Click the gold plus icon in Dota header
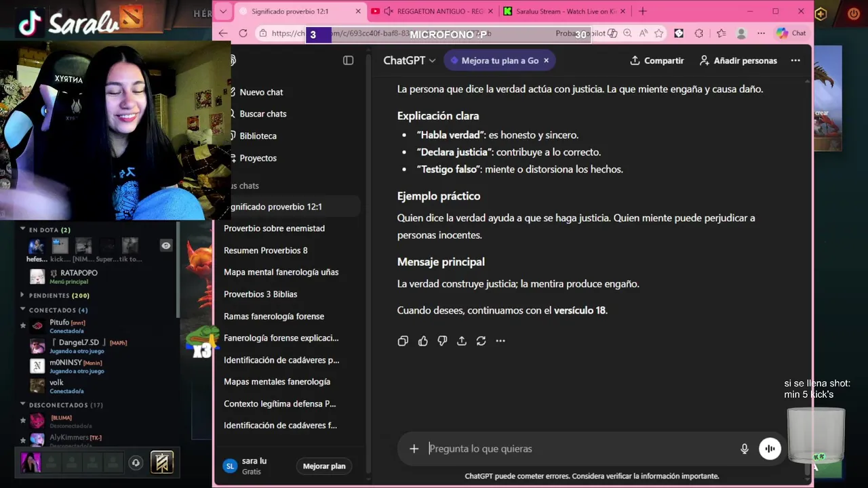The height and width of the screenshot is (488, 868). [x=821, y=14]
